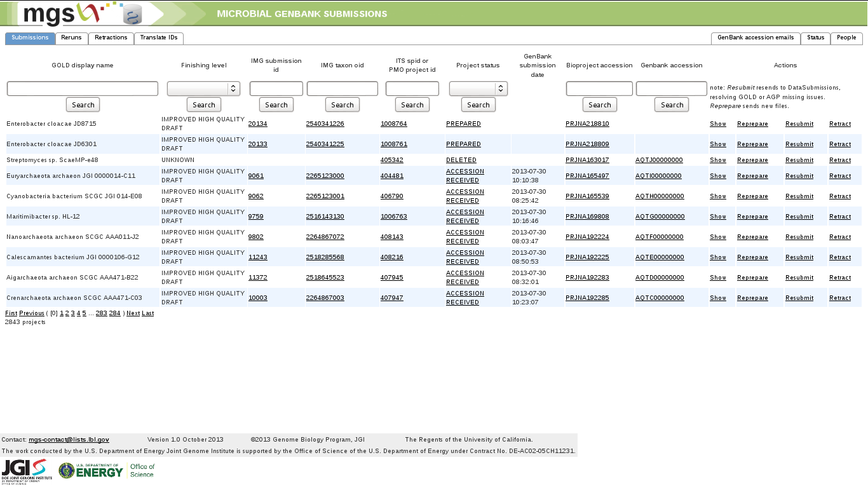Go to the Translate IDs tab
The height and width of the screenshot is (488, 868).
(x=159, y=38)
